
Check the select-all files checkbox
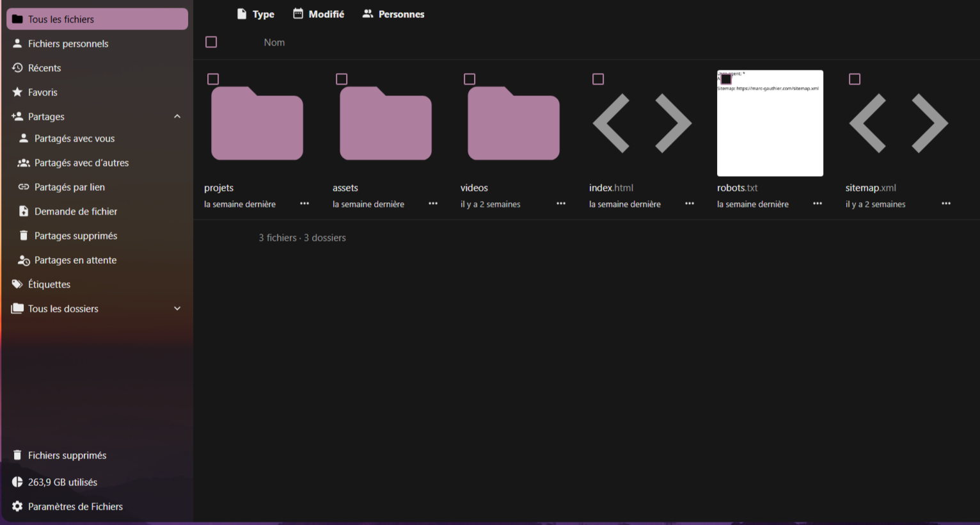(x=211, y=42)
